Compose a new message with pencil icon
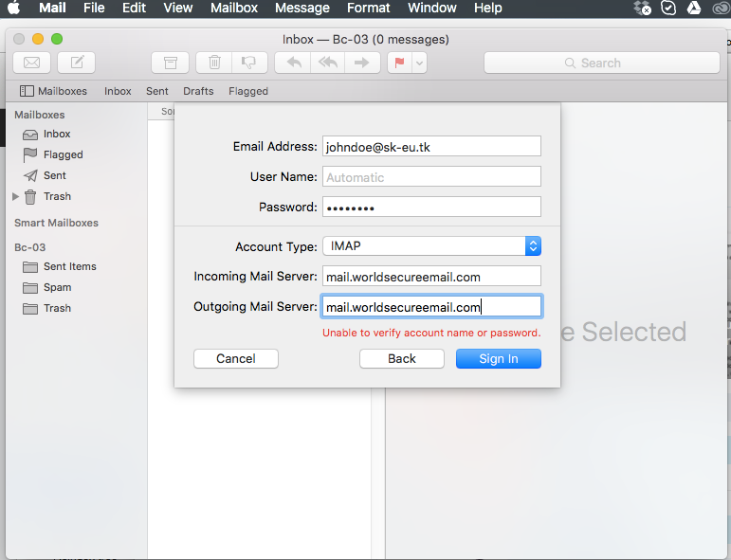The height and width of the screenshot is (560, 731). 77,63
